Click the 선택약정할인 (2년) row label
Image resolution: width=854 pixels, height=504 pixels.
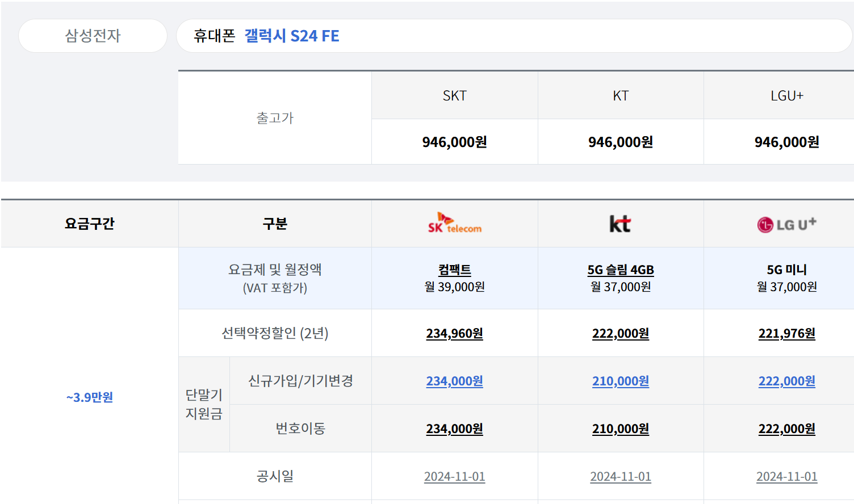point(275,333)
